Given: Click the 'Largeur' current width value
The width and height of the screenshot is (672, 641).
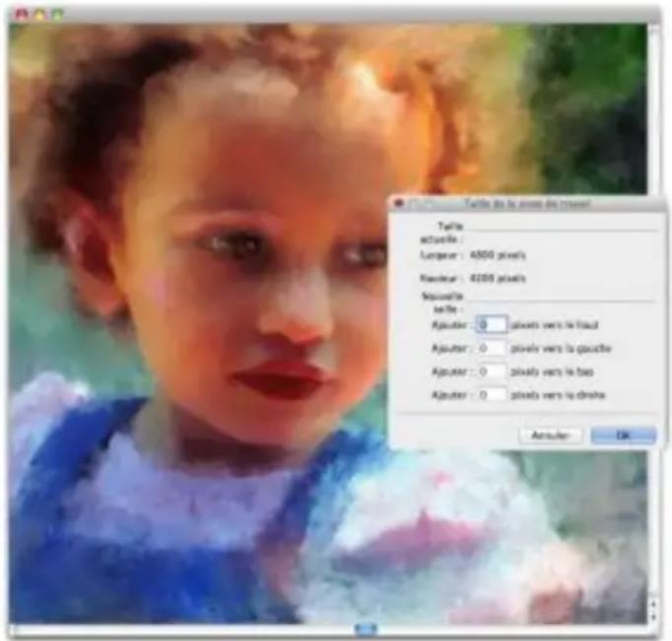Looking at the screenshot, I should coord(498,255).
